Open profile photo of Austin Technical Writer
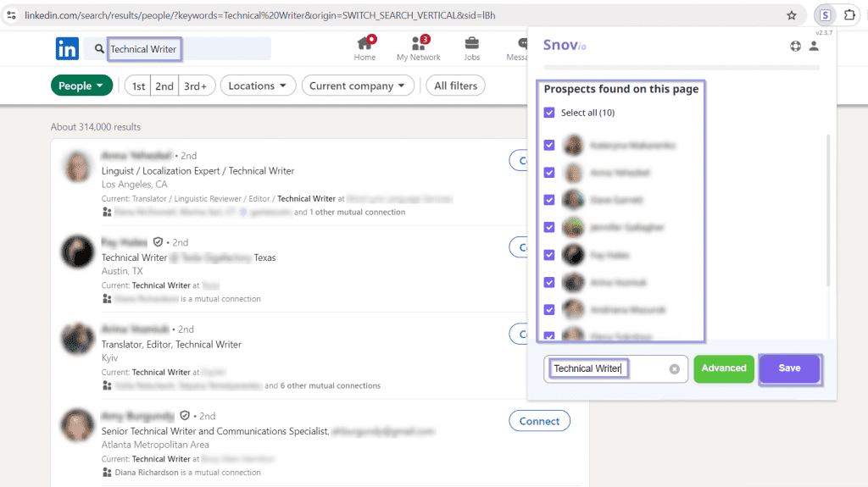This screenshot has height=487, width=868. click(77, 252)
